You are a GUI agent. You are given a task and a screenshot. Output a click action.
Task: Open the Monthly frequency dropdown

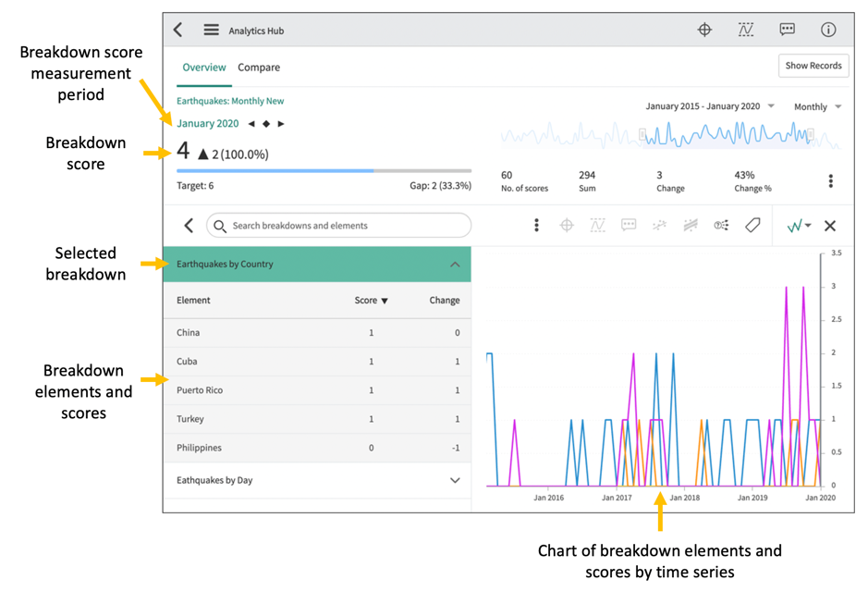(x=817, y=107)
